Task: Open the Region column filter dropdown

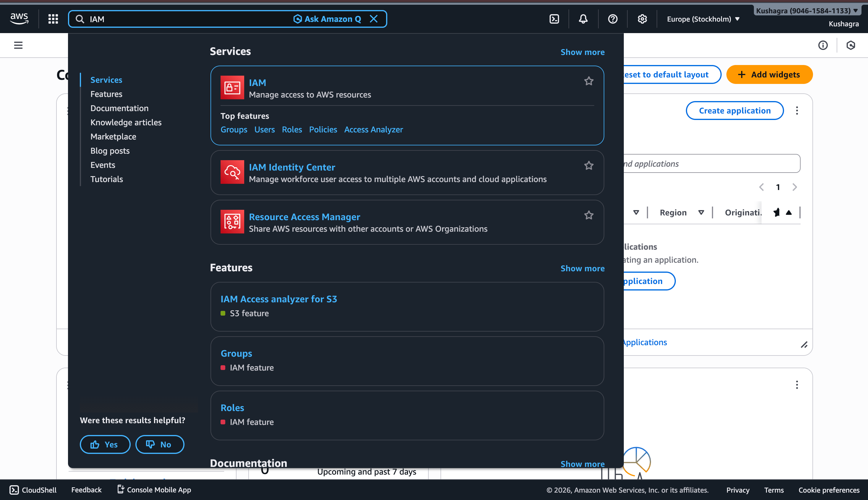Action: pos(701,212)
